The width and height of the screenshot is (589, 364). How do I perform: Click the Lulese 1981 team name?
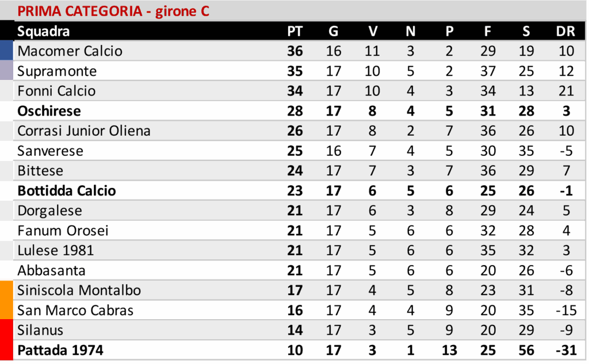click(56, 250)
